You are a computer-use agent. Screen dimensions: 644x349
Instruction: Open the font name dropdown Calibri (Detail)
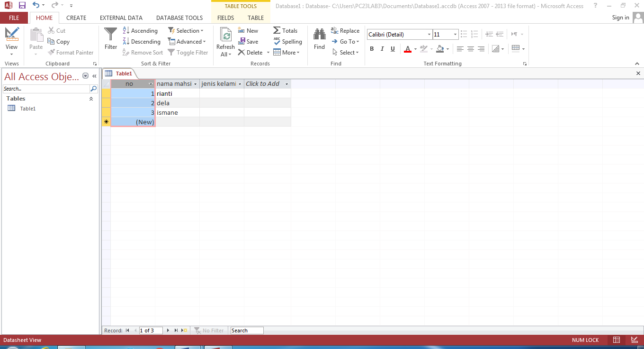429,35
